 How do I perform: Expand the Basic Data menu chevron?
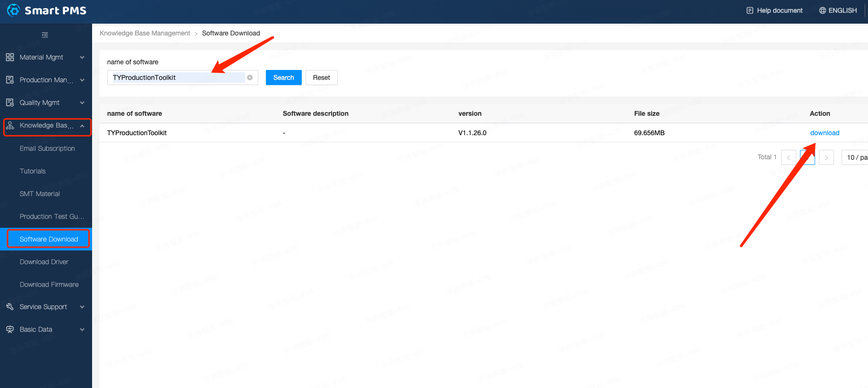pyautogui.click(x=82, y=329)
